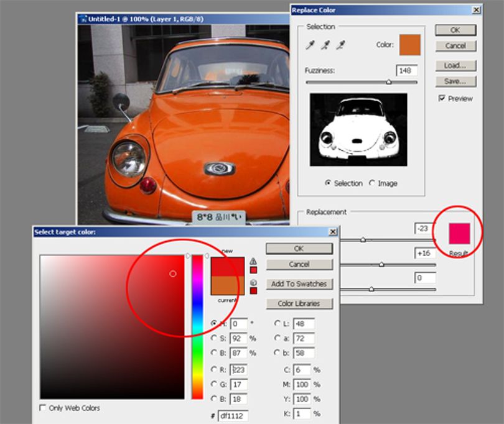
Task: Select the Add to Sample eyedropper
Action: coord(325,45)
